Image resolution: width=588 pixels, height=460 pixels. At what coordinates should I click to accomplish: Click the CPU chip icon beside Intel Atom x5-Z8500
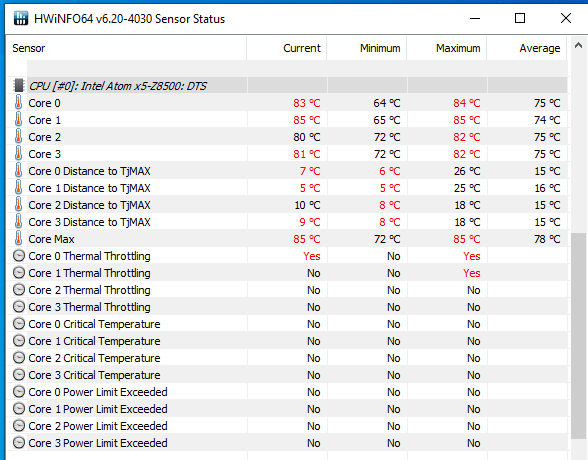[19, 85]
